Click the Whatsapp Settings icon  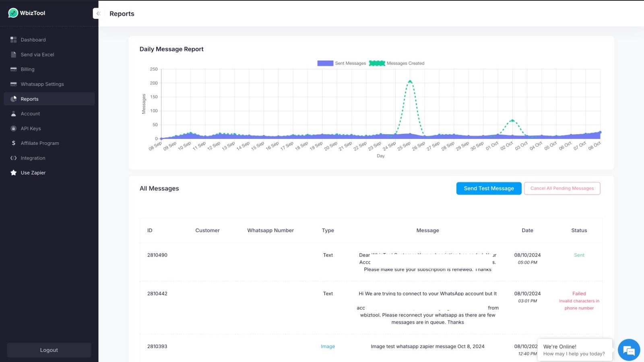[13, 84]
